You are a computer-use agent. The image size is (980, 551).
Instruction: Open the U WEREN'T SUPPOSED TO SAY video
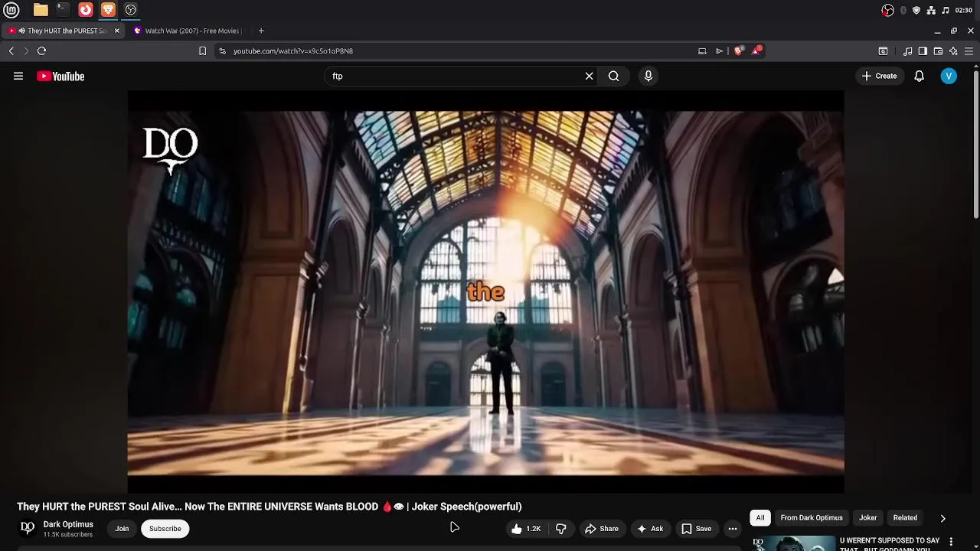pos(889,544)
